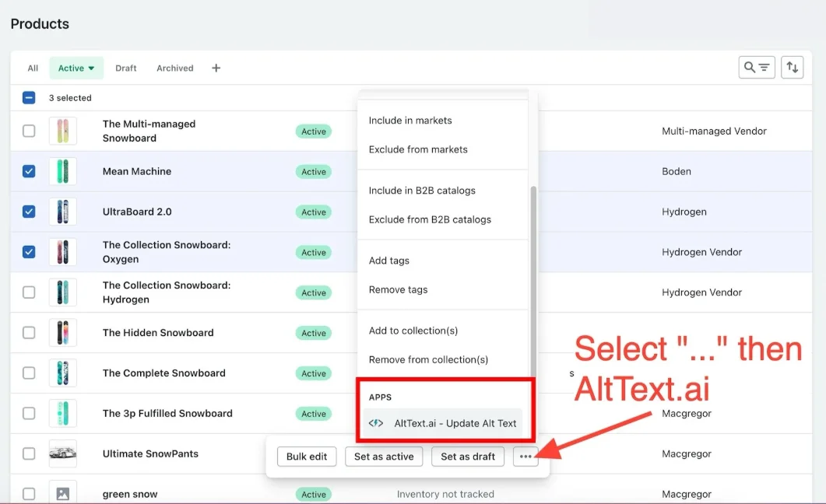This screenshot has height=504, width=826.
Task: Click the AltText.ai code icon
Action: click(376, 424)
